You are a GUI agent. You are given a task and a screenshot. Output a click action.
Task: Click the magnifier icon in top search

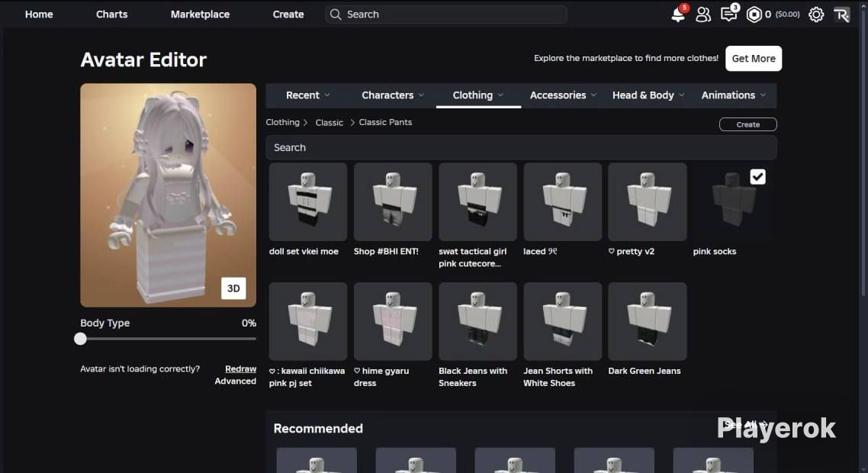(336, 14)
